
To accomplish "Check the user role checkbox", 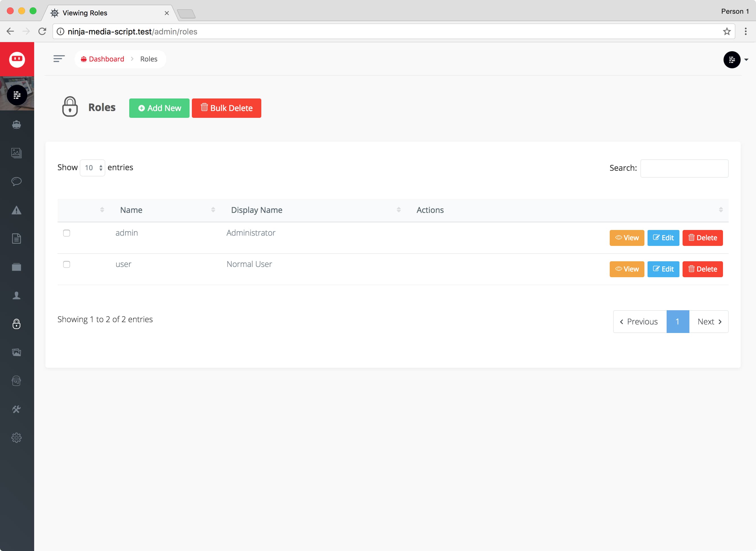I will coord(67,264).
